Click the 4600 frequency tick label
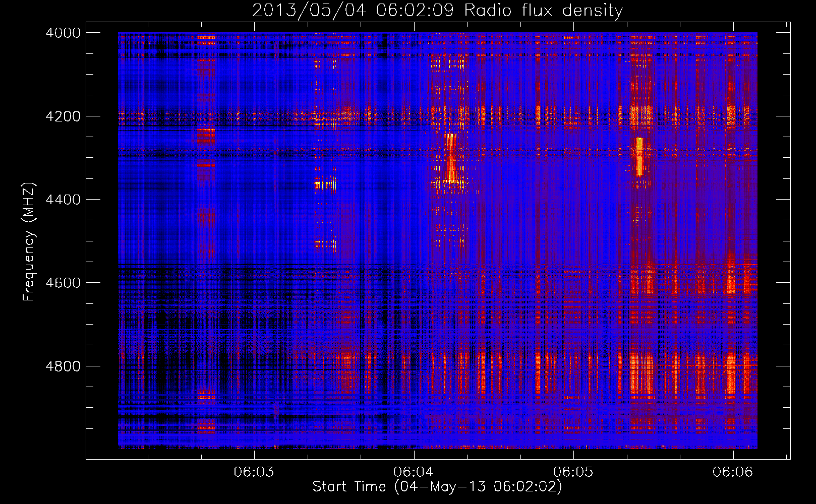This screenshot has width=816, height=504. click(x=63, y=283)
